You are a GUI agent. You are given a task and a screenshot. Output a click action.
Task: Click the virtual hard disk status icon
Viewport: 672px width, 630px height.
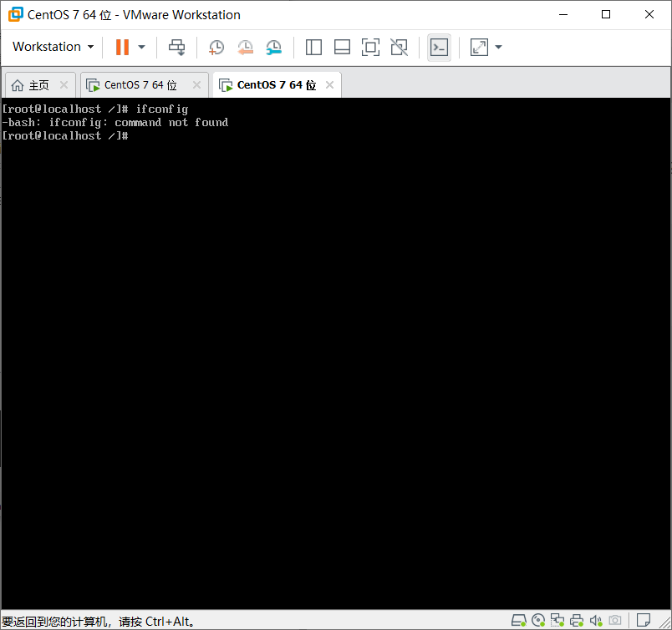point(519,620)
